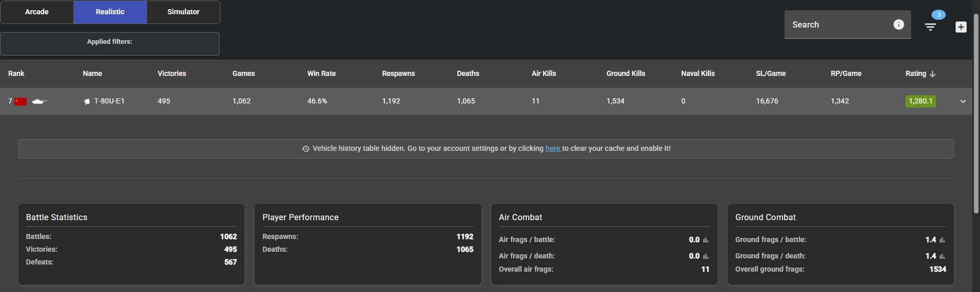Click the tank vehicle type icon
The width and height of the screenshot is (980, 292).
39,101
